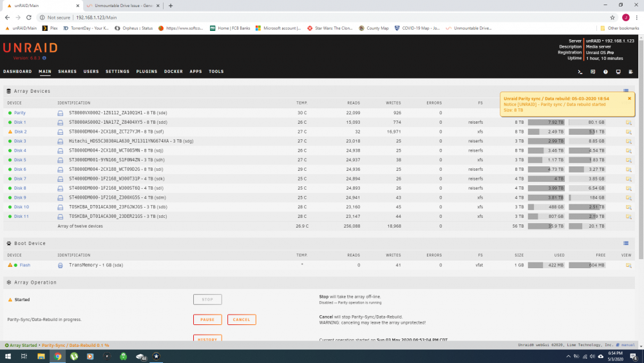Open the Disk 8 device link
Screen dimensions: 644x363
pyautogui.click(x=20, y=188)
